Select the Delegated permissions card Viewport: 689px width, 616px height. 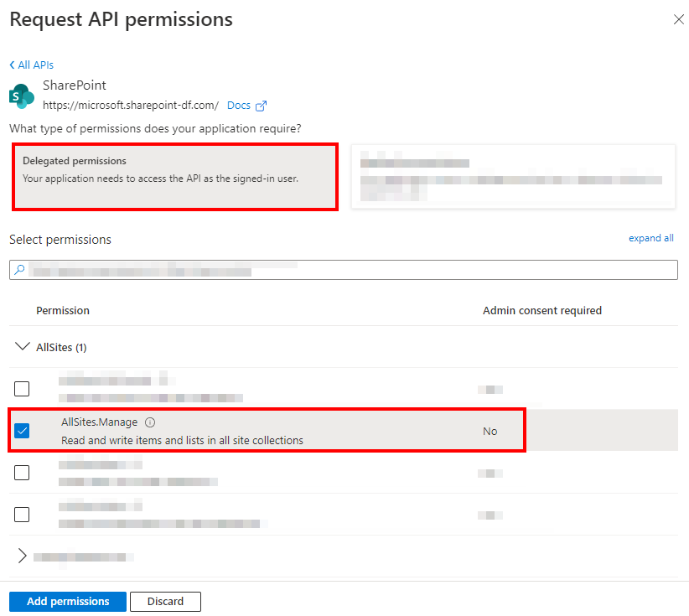pos(175,177)
